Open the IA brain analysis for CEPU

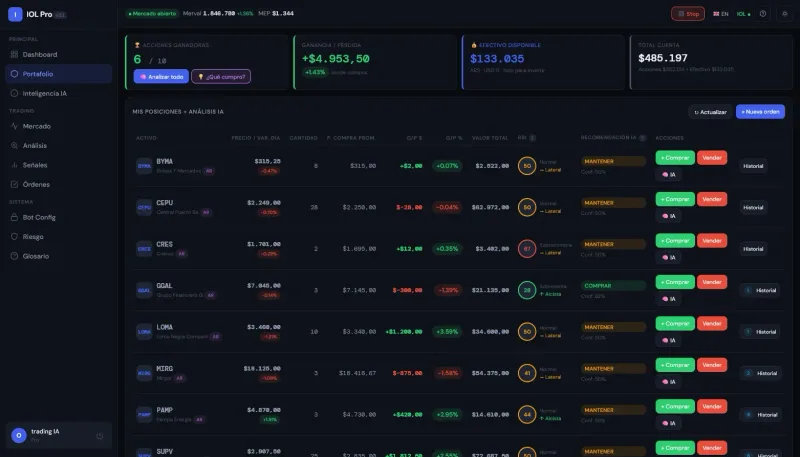(668, 216)
